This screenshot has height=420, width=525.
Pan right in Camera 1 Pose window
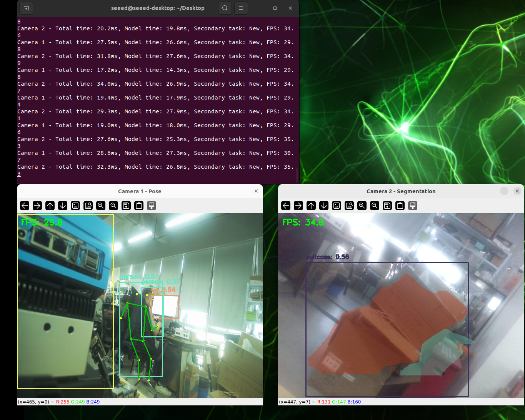click(x=37, y=206)
